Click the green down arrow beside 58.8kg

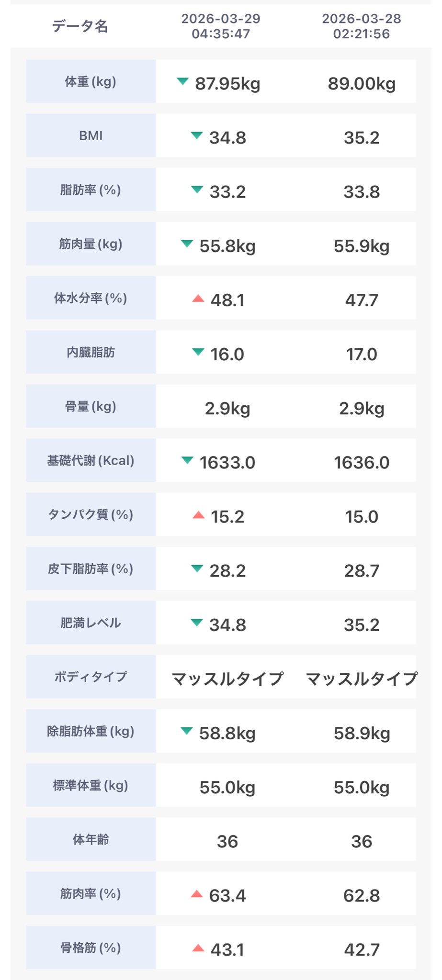(x=187, y=731)
